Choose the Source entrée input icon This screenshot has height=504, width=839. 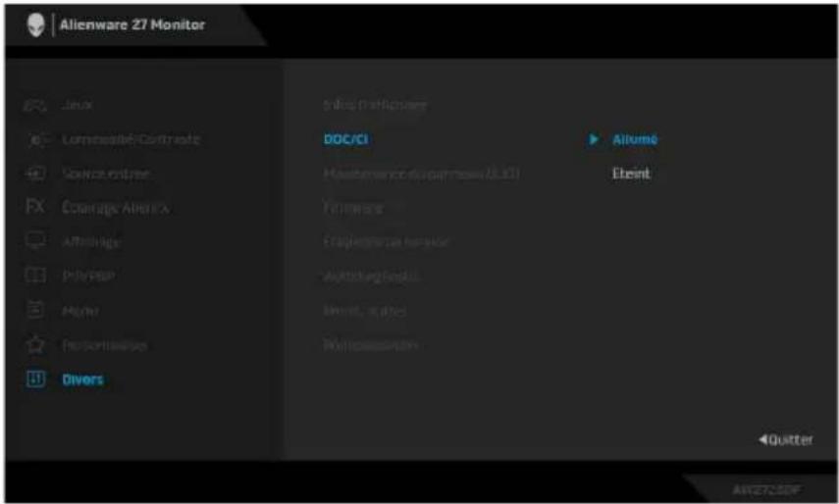click(x=36, y=174)
